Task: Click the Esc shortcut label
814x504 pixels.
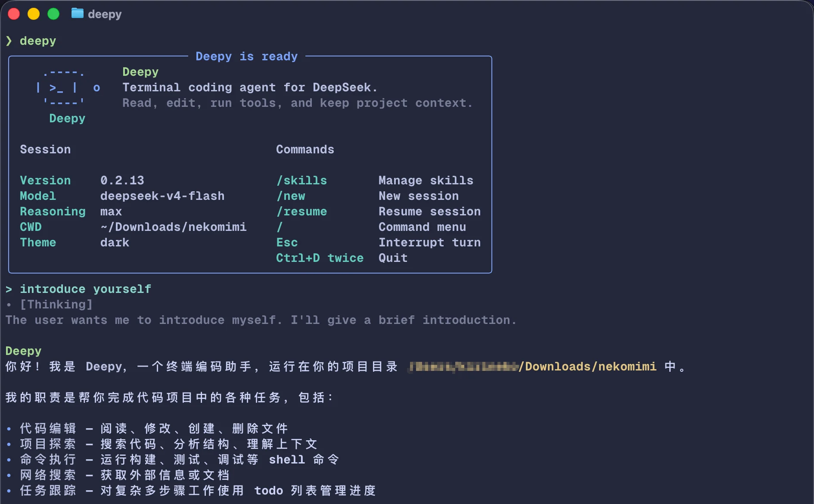Action: point(287,243)
